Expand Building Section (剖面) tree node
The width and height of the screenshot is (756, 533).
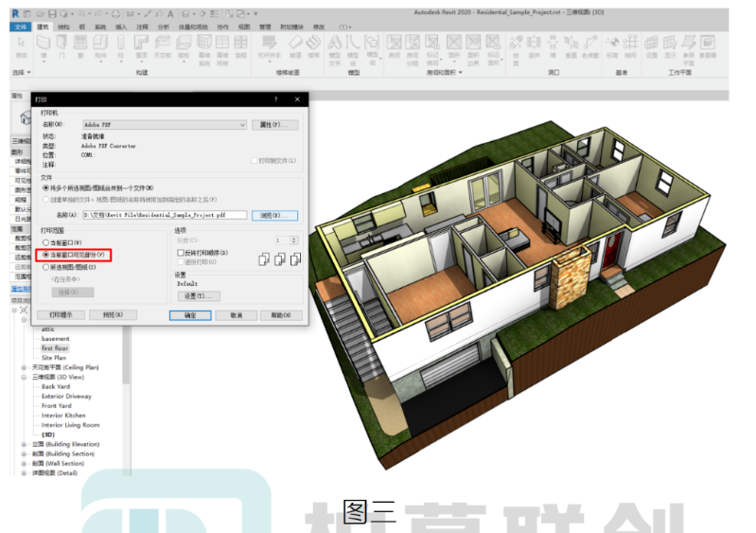pyautogui.click(x=24, y=453)
